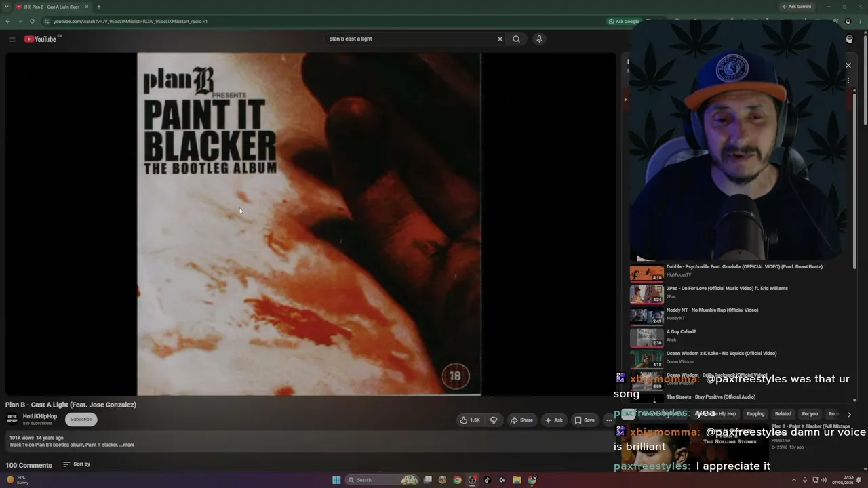868x488 pixels.
Task: Open playlist options three-dot menu
Action: (x=848, y=81)
